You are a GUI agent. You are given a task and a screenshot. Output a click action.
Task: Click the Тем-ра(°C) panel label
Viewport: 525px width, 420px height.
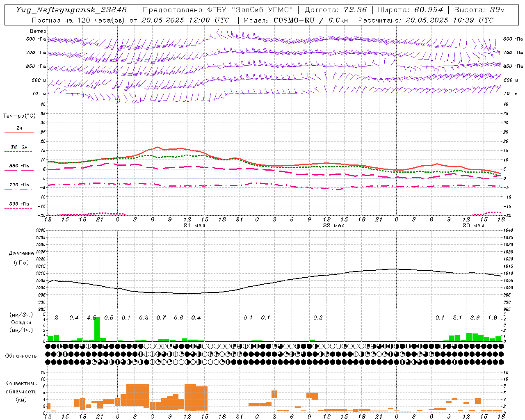tap(19, 116)
